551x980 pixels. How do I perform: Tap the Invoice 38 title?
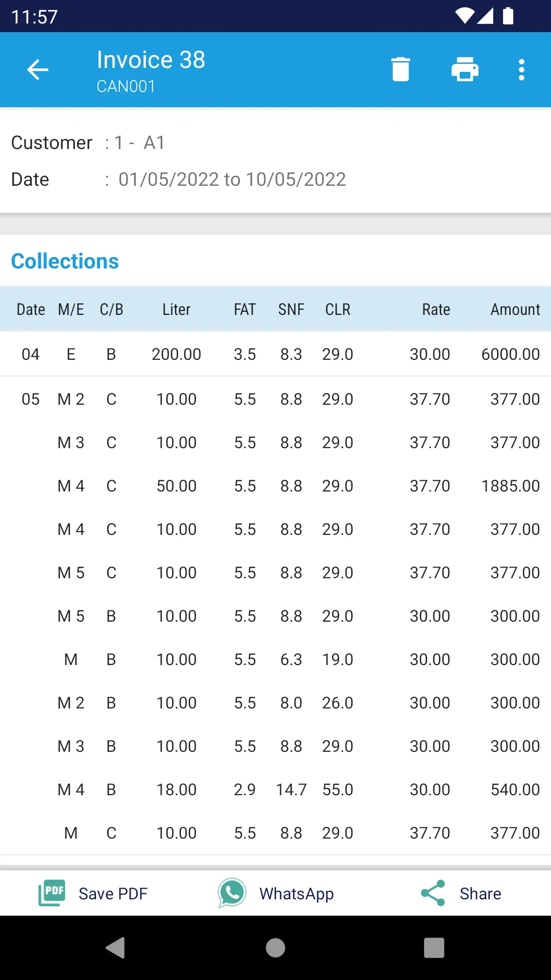(151, 60)
